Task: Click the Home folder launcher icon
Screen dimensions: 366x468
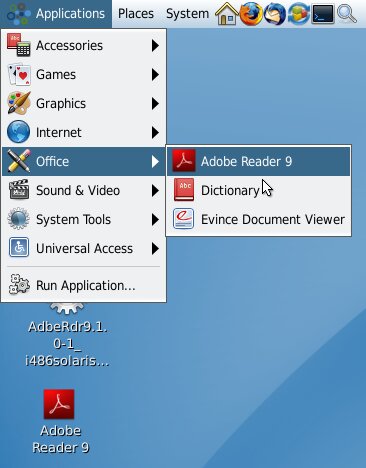Action: tap(227, 14)
